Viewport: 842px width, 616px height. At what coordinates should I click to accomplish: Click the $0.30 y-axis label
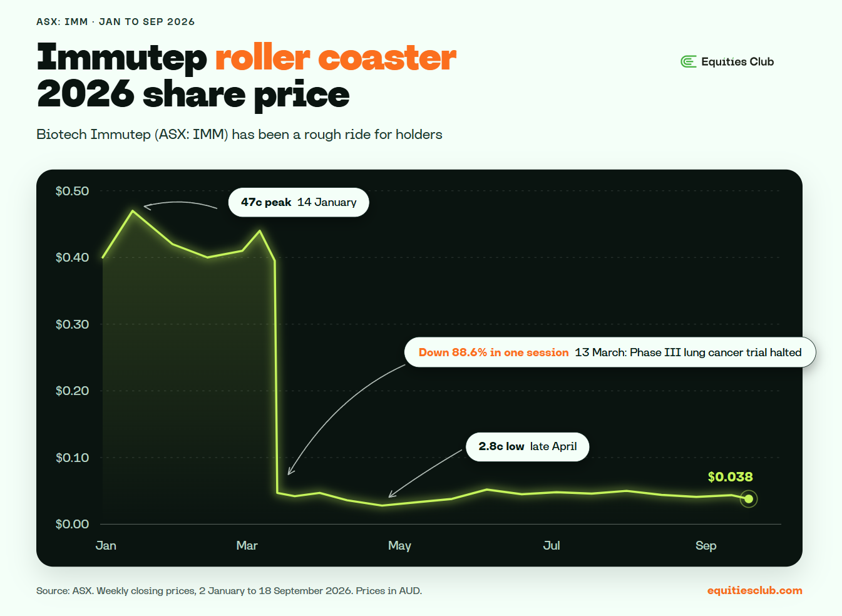pos(72,324)
